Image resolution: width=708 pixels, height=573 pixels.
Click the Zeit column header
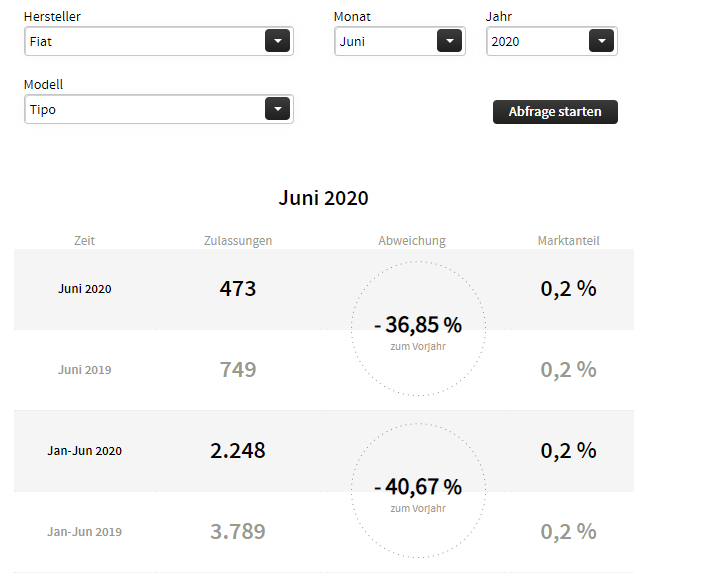point(85,241)
